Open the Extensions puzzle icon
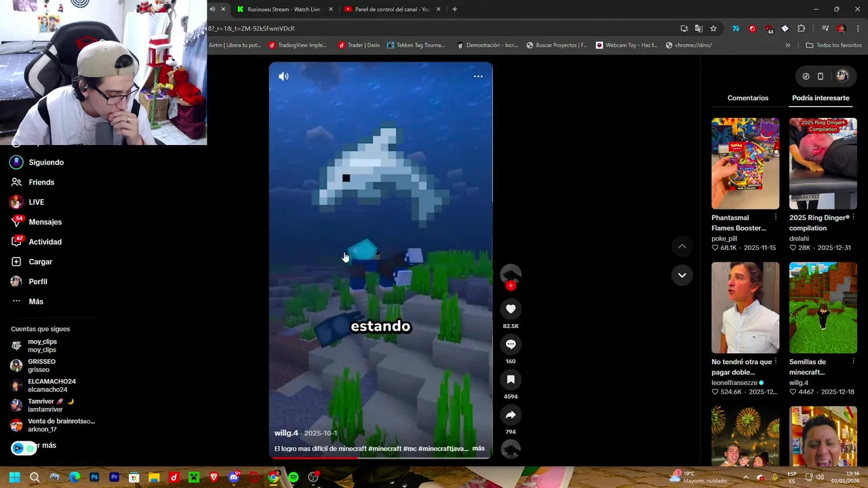Viewport: 868px width, 488px height. (x=802, y=28)
